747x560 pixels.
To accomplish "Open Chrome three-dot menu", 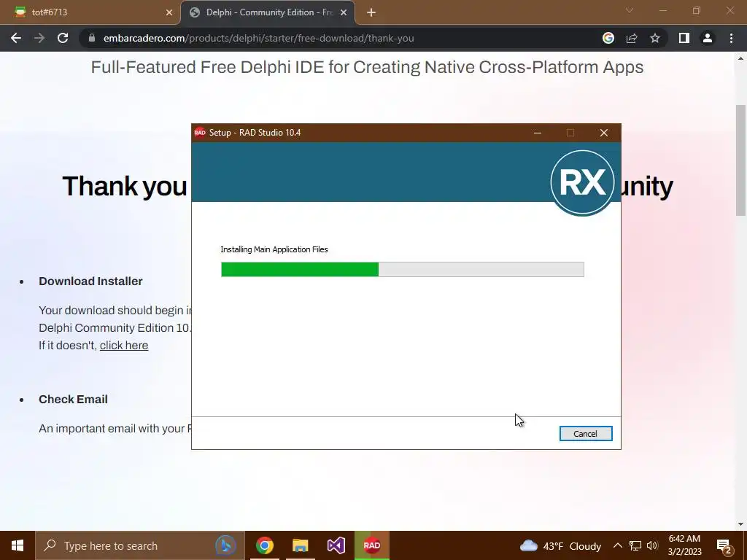I will pos(731,38).
